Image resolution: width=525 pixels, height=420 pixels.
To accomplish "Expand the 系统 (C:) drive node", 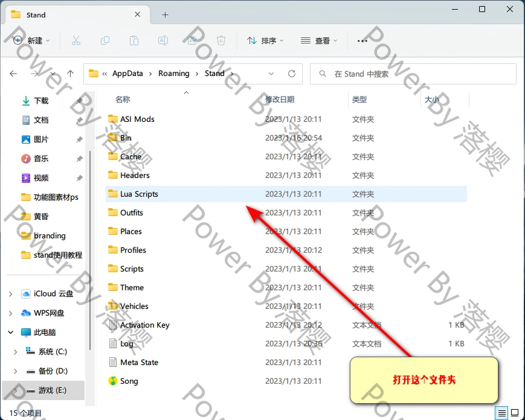I will click(x=15, y=352).
